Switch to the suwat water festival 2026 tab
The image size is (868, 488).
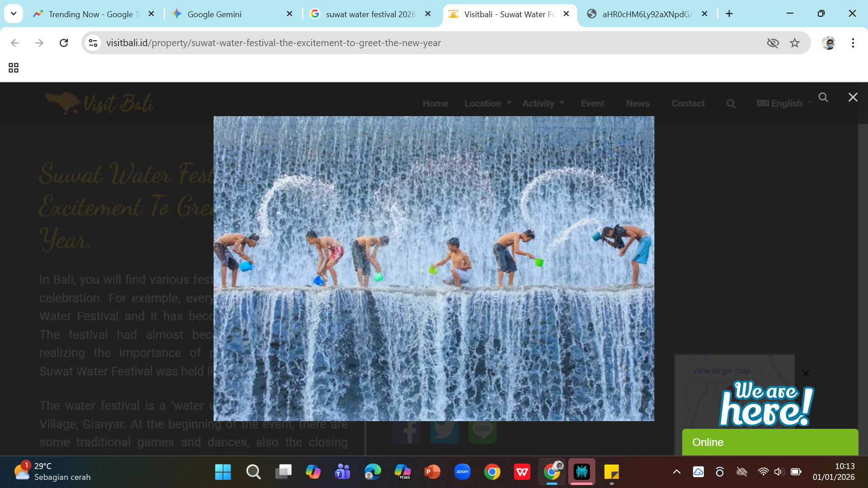[x=371, y=14]
